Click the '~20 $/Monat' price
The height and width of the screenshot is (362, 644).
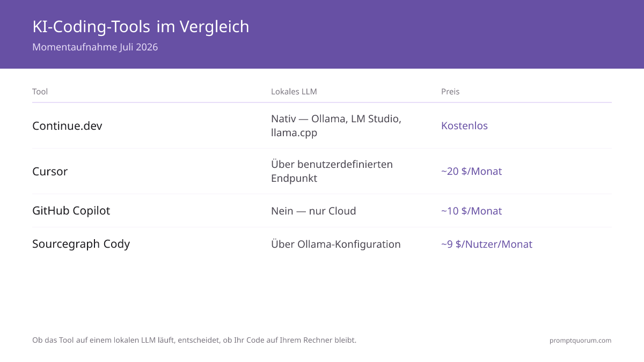[x=472, y=172]
